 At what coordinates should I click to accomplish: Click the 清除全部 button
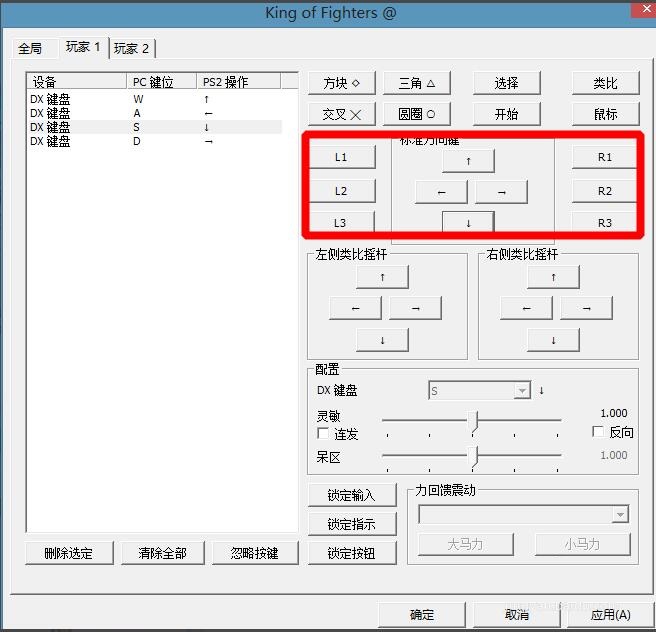click(x=163, y=553)
